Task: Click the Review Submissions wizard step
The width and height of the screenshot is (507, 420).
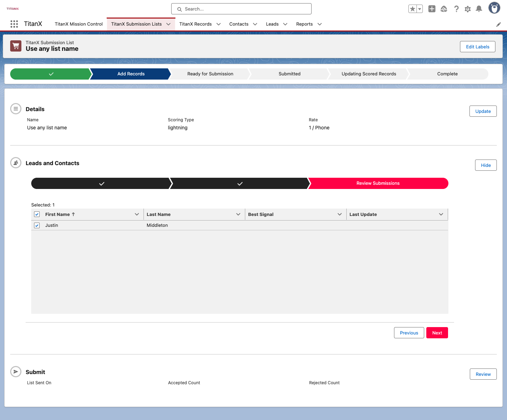Action: click(378, 183)
